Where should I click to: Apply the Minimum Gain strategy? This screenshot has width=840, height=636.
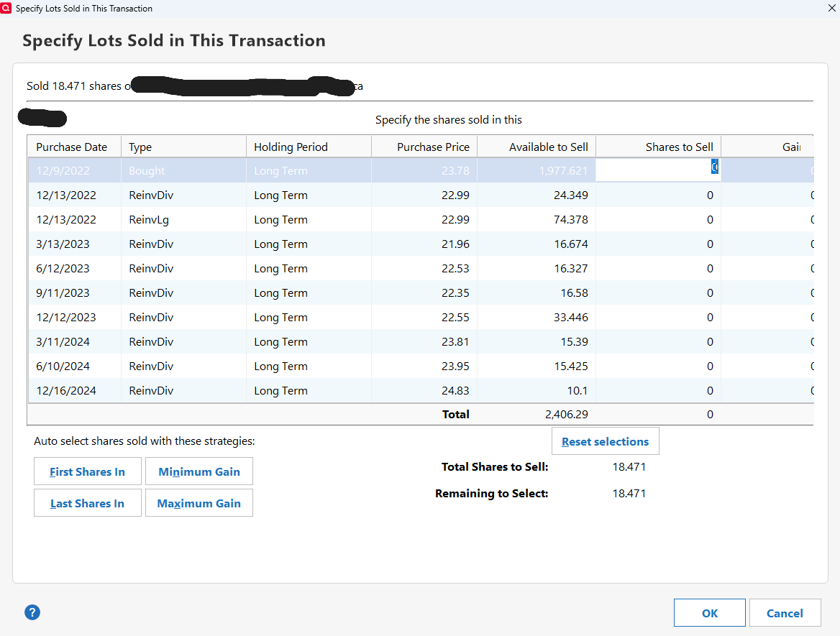click(199, 471)
